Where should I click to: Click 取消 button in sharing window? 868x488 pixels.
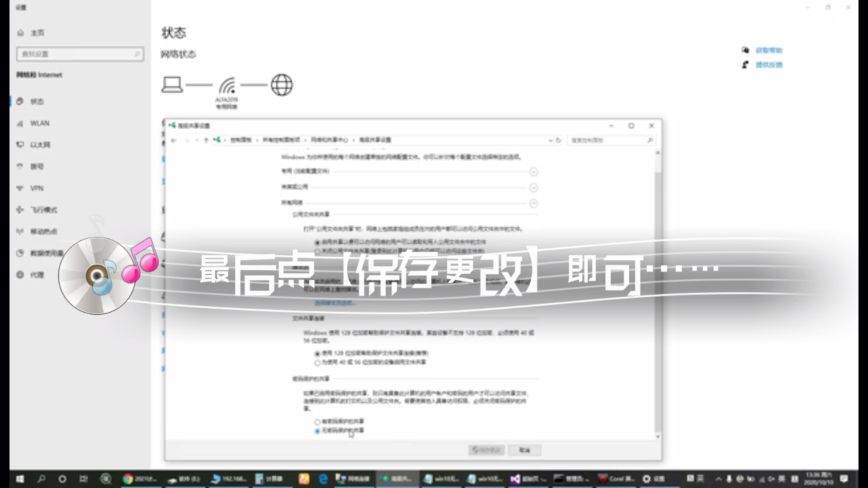coord(524,450)
